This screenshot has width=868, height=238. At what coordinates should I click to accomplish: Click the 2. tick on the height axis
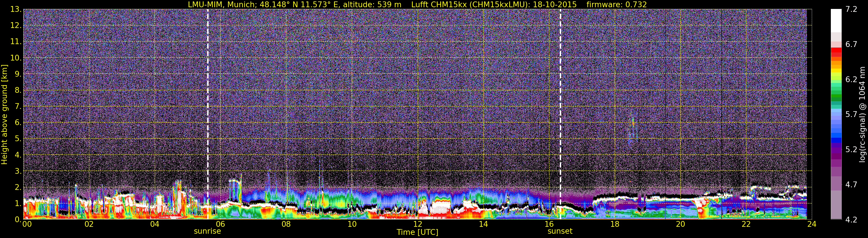pyautogui.click(x=18, y=187)
